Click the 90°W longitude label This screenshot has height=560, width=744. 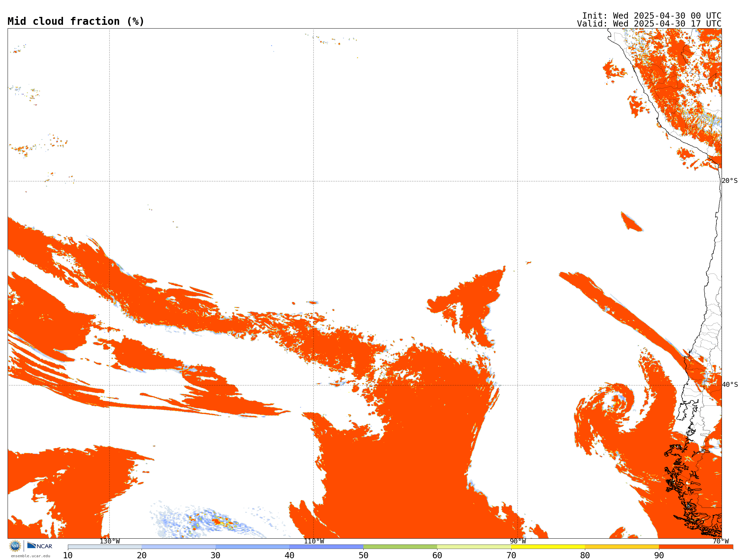pos(518,541)
